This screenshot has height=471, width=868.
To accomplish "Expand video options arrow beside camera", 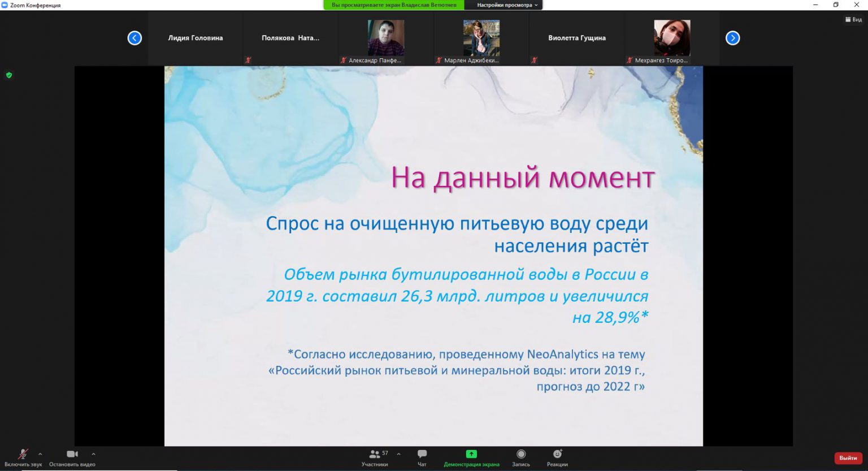I will tap(93, 454).
